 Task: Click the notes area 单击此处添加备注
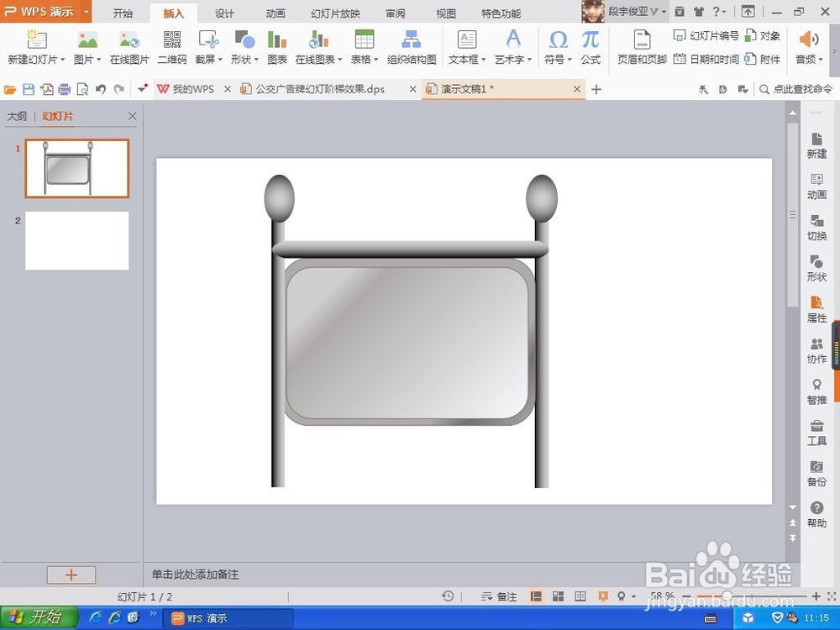(195, 575)
